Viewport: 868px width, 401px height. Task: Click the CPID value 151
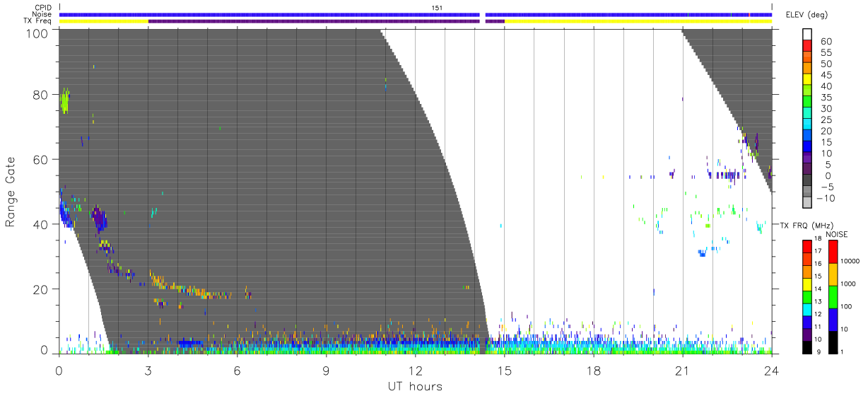(x=437, y=8)
